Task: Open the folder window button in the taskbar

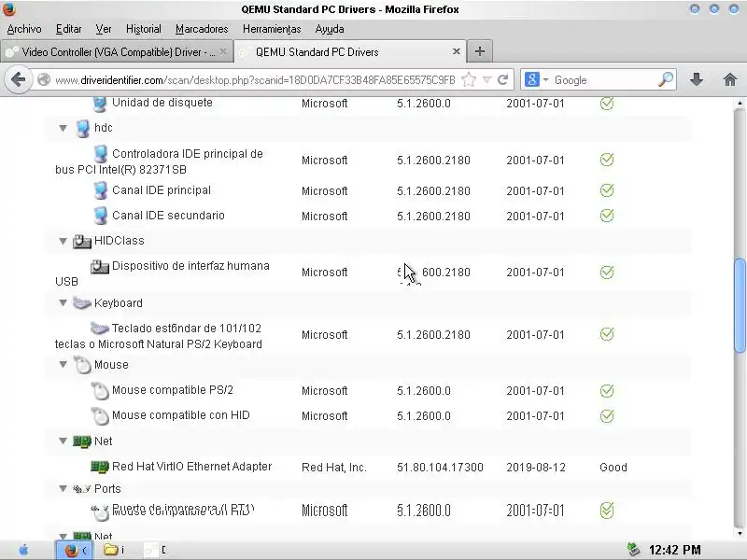Action: click(x=115, y=550)
